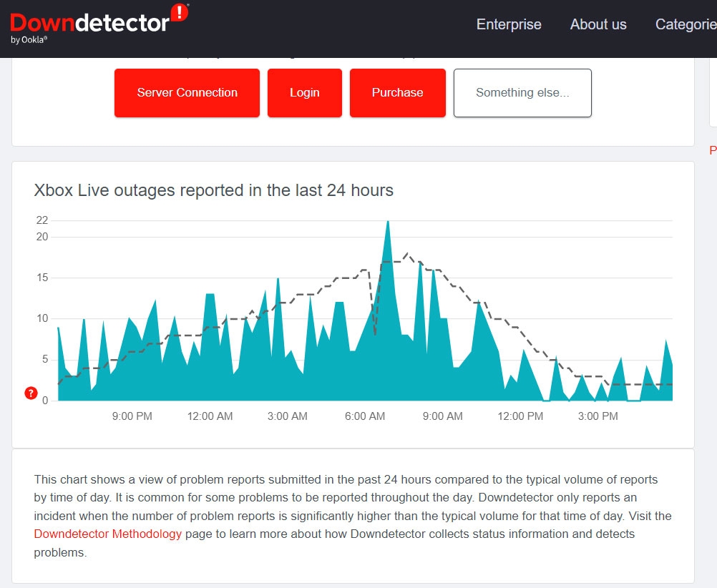Click the Downdetector logo
This screenshot has width=717, height=588.
click(99, 23)
